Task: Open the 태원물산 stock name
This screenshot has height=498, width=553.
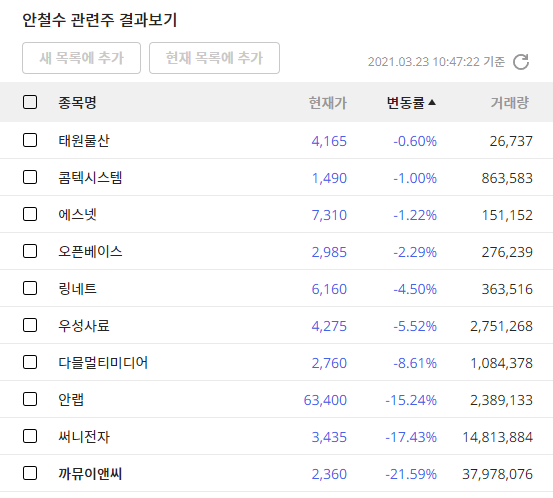Action: pyautogui.click(x=84, y=141)
